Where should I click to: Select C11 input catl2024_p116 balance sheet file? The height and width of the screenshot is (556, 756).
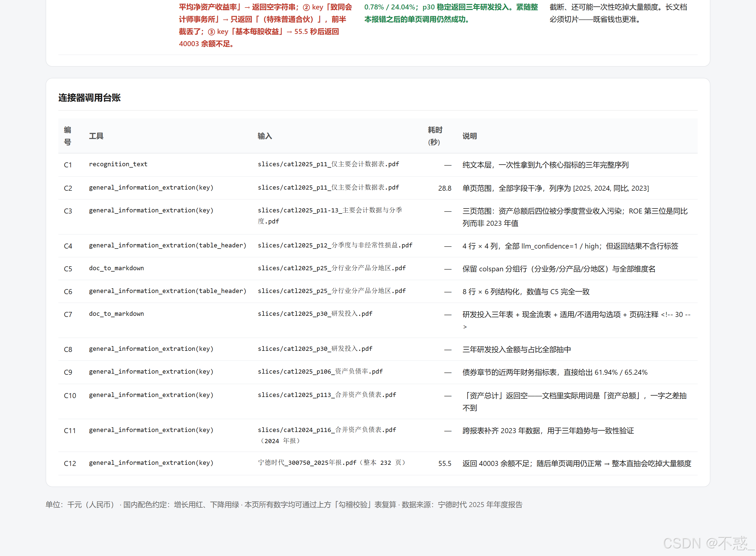(x=327, y=435)
